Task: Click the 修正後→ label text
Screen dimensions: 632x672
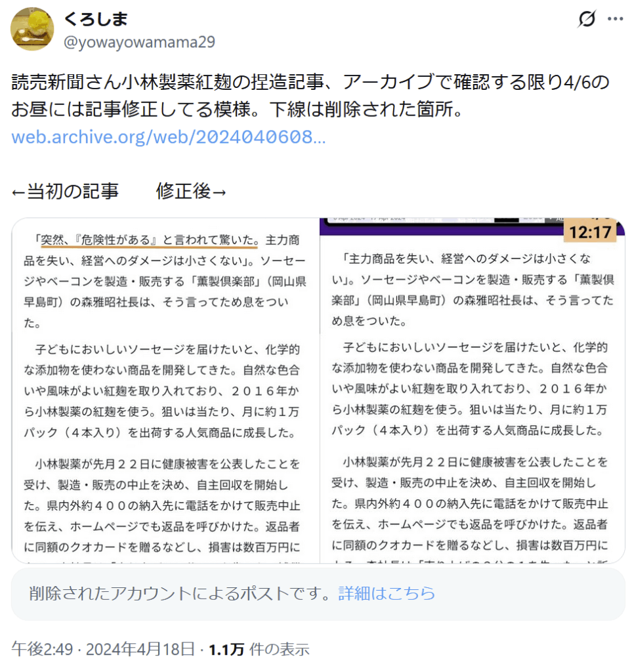Action: click(191, 191)
